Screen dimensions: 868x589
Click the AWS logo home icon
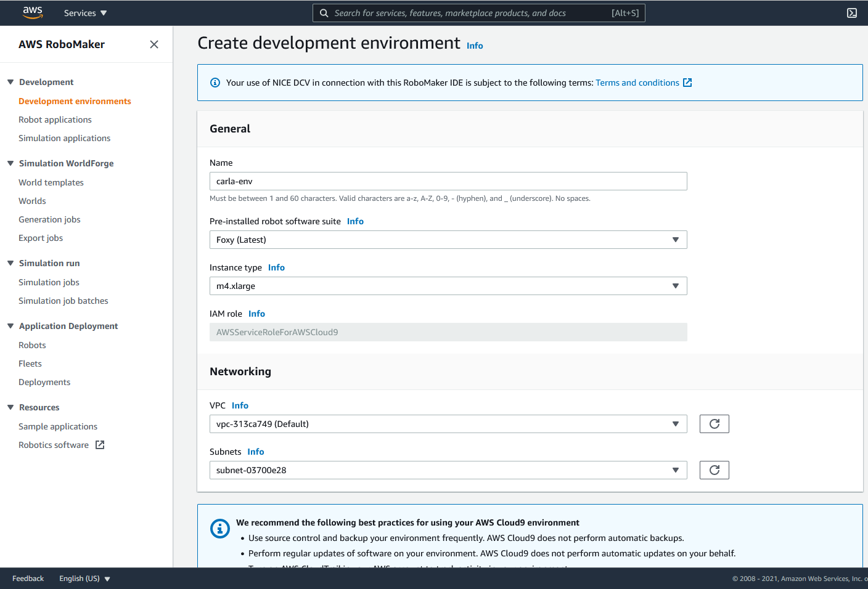(x=33, y=13)
